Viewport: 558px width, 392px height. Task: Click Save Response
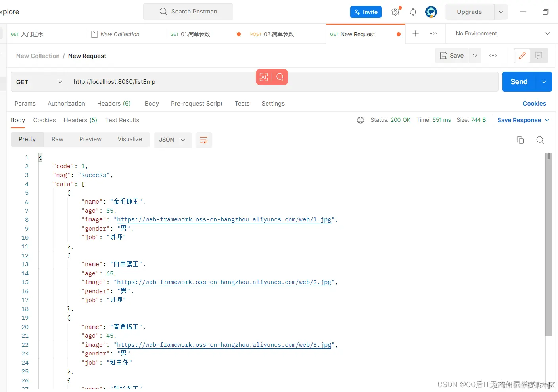(x=519, y=120)
